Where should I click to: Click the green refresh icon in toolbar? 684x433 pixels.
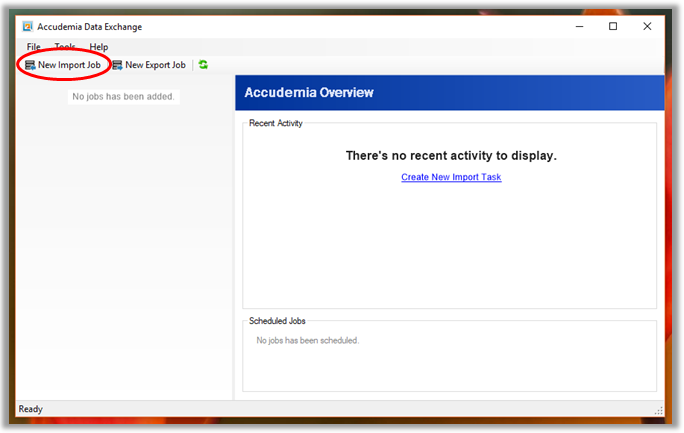click(203, 65)
